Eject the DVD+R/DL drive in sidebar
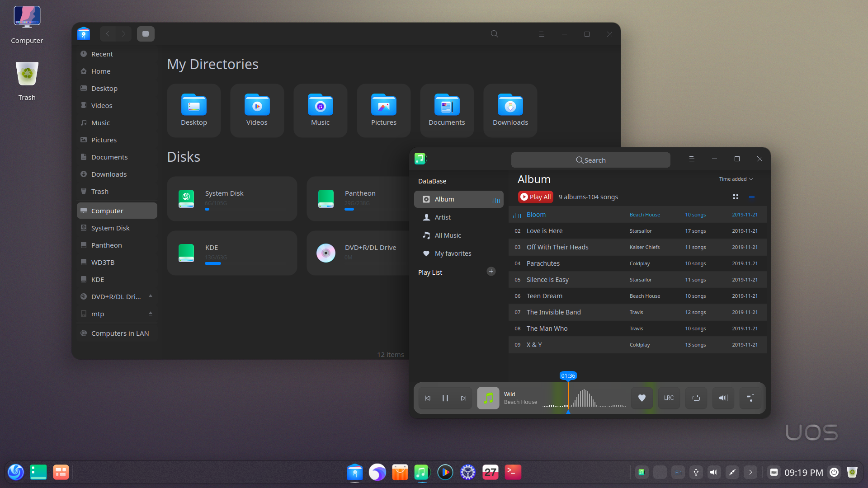 pyautogui.click(x=151, y=296)
